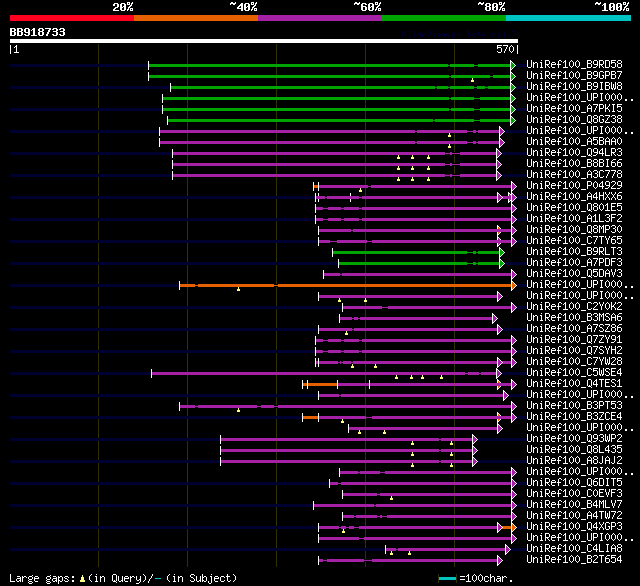640x586 pixels.
Task: Open hit UniRef100_C0EVF3
Action: 574,494
